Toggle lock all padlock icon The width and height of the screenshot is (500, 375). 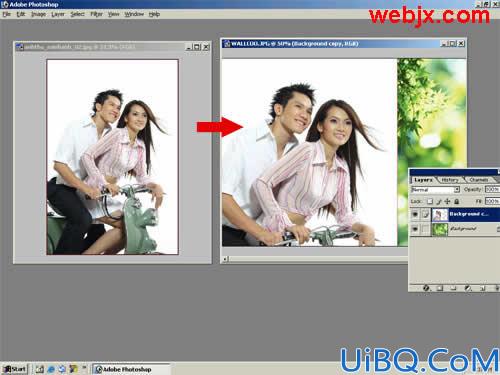(457, 201)
